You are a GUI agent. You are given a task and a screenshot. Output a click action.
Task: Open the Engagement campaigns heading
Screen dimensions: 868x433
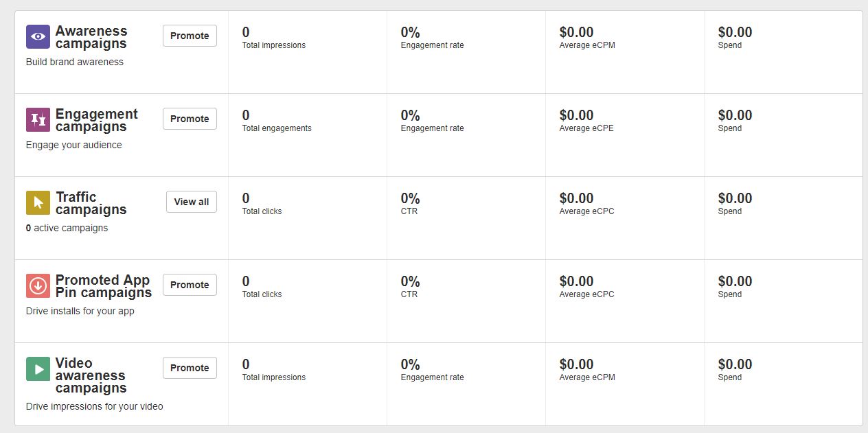tap(96, 120)
